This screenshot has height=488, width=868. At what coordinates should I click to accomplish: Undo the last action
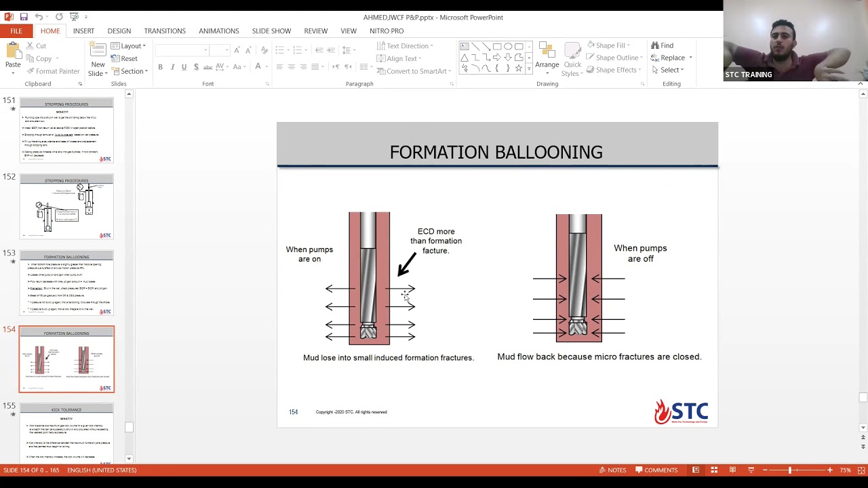pyautogui.click(x=39, y=17)
